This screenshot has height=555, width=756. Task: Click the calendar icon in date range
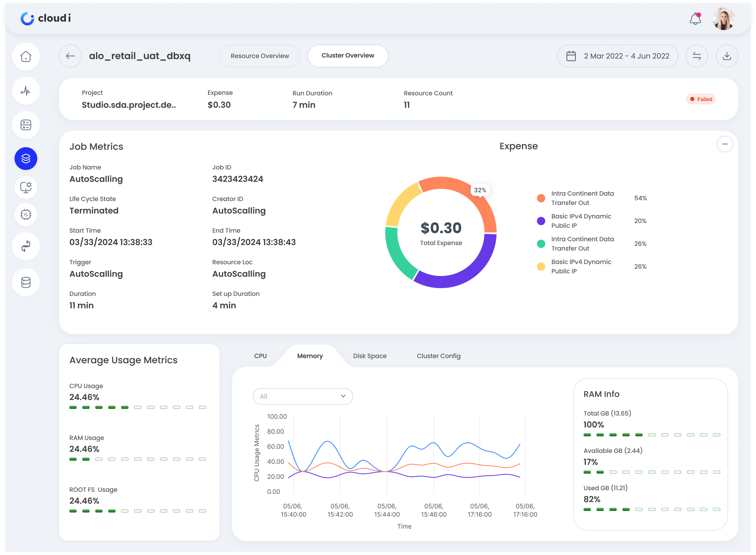571,56
